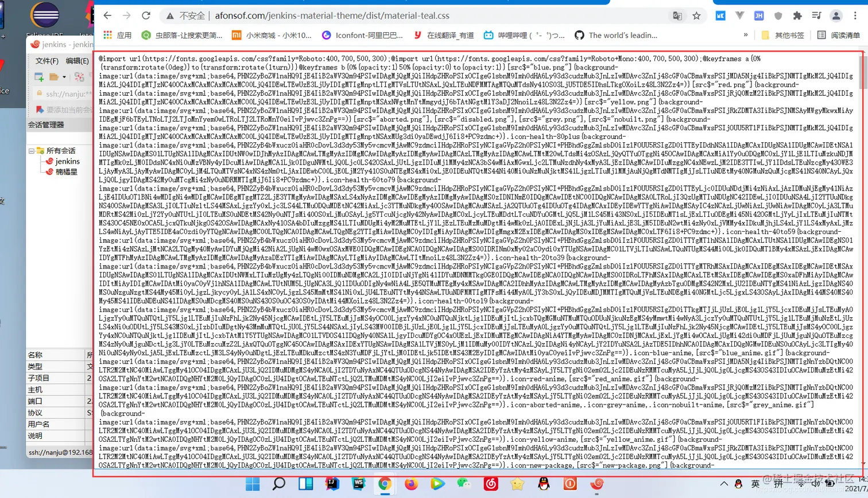Open the 虫部落 bookmark
Screen dimensions: 868x498
point(183,35)
